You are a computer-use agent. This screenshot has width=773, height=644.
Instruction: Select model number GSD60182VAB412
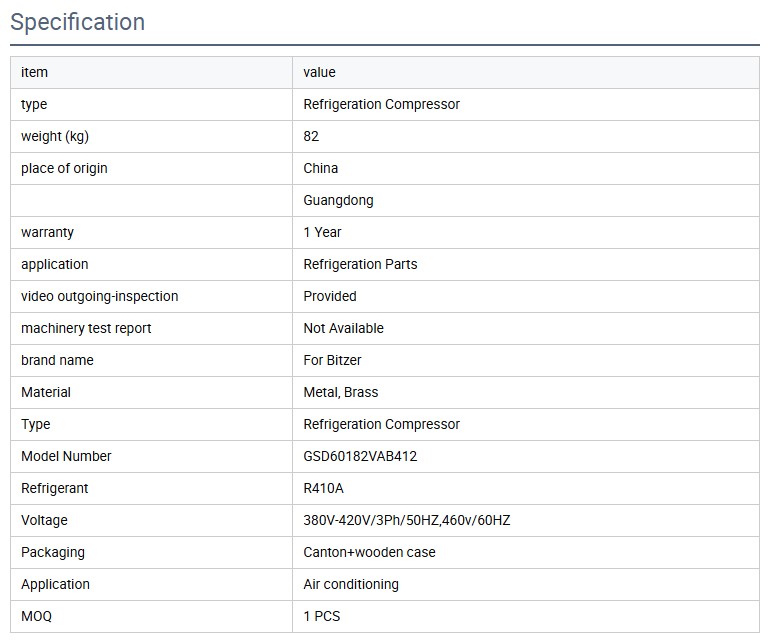click(360, 456)
